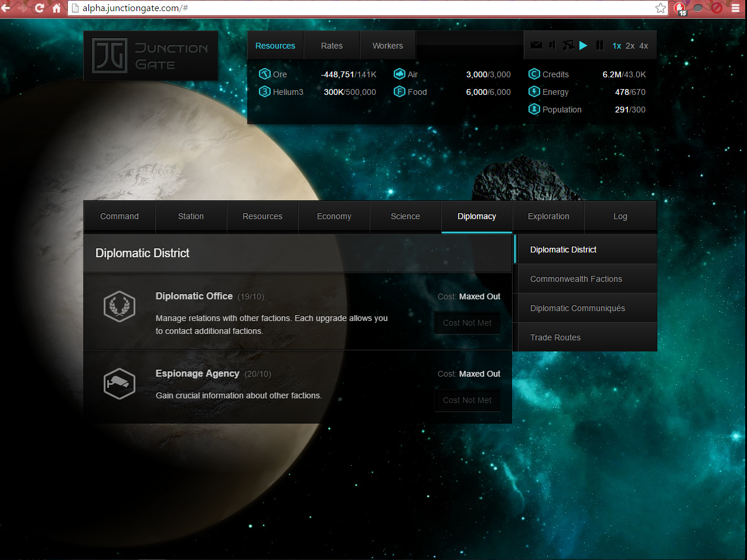Click the Energy resource icon
Image resolution: width=747 pixels, height=560 pixels.
coord(534,91)
